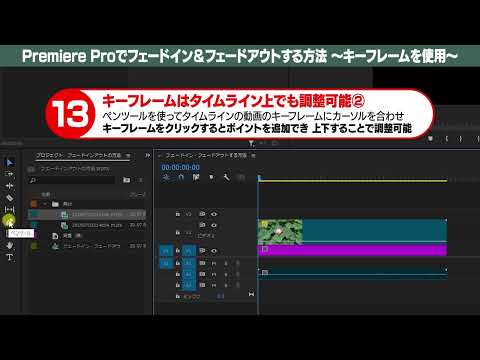
Task: Show hidden panels with double chevron
Action: coord(147,156)
